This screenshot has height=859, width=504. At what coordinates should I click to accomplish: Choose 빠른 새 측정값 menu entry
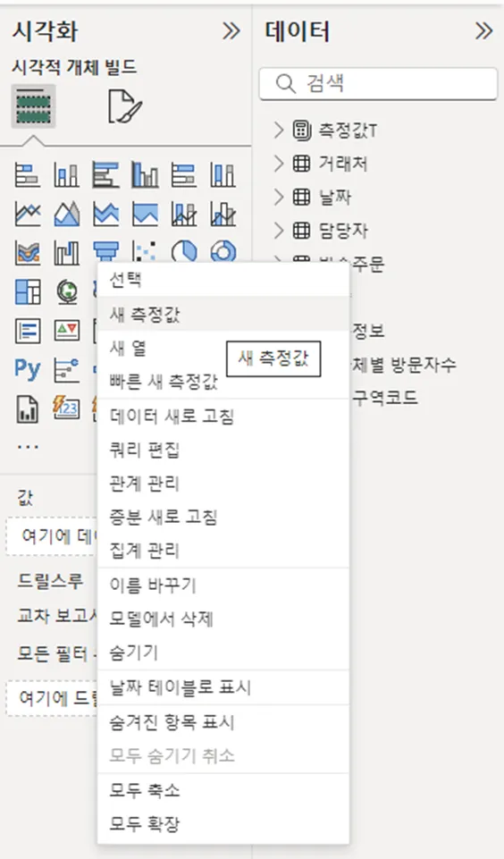(x=164, y=382)
